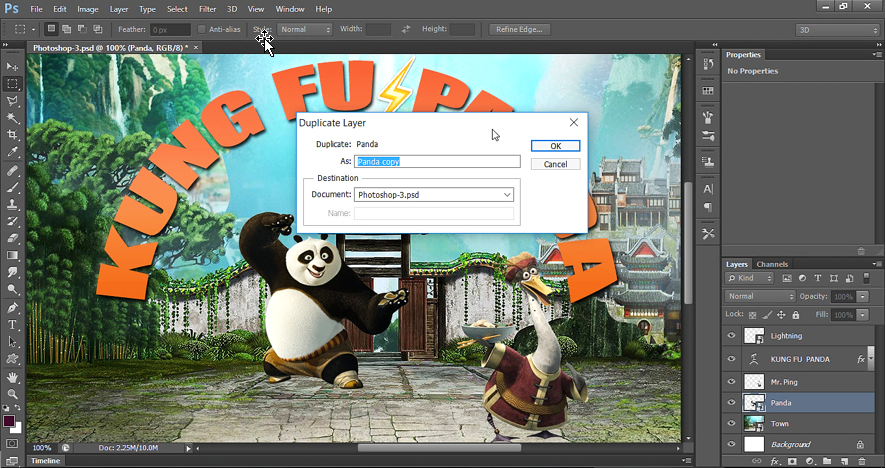Open the Window menu
The image size is (886, 469).
(x=290, y=9)
